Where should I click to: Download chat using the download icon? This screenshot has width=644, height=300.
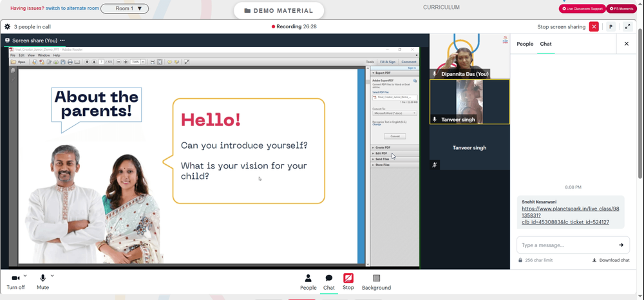pos(594,260)
